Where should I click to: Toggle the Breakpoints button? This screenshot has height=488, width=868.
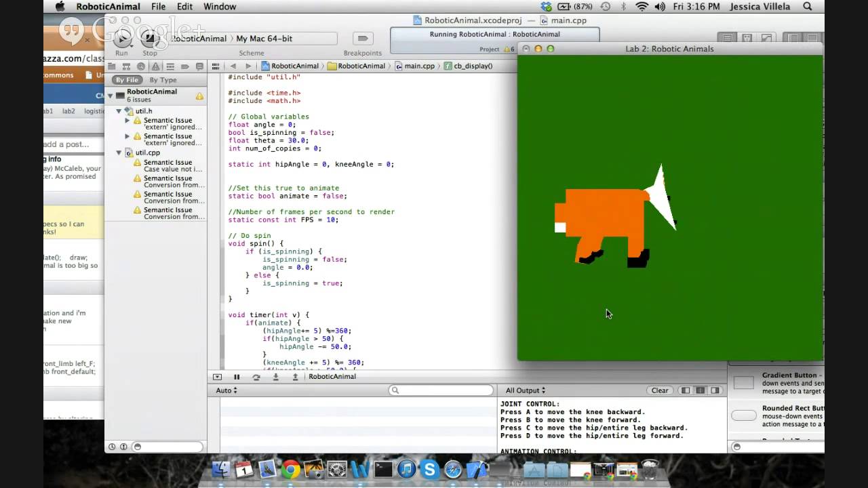363,39
